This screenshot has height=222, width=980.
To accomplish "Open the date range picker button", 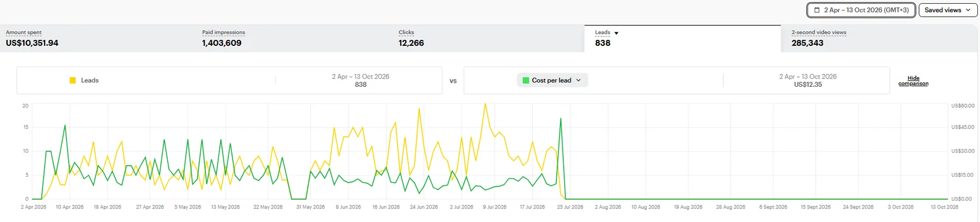I will coord(861,10).
